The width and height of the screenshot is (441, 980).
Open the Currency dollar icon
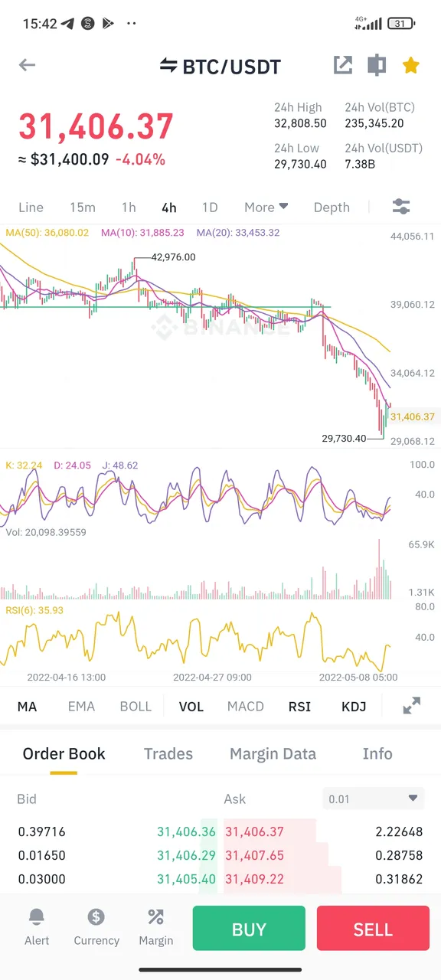coord(96,916)
